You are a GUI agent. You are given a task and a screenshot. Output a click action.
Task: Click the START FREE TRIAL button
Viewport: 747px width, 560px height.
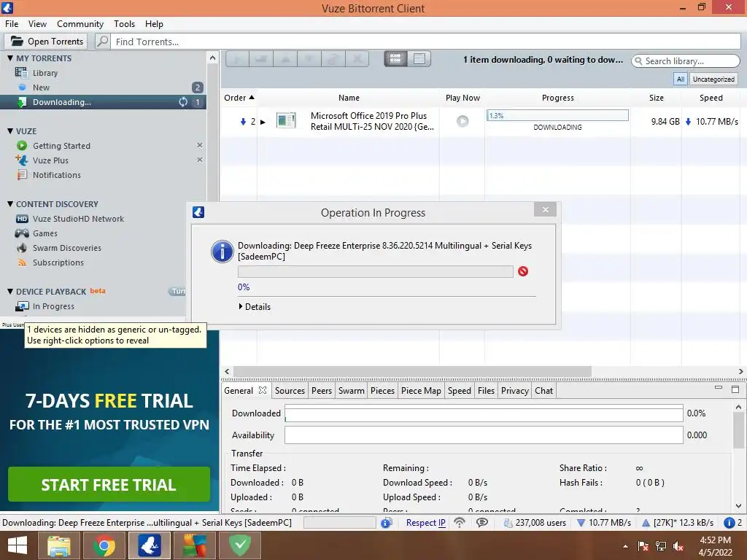[109, 484]
